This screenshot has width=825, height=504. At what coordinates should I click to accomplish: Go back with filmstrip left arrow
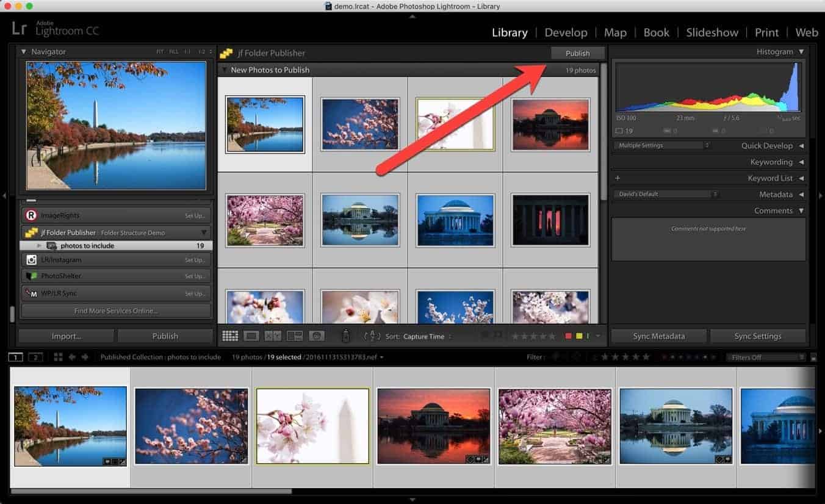(x=72, y=357)
